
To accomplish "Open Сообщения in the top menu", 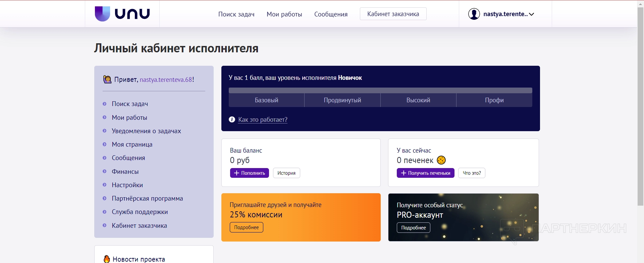I will coord(331,14).
